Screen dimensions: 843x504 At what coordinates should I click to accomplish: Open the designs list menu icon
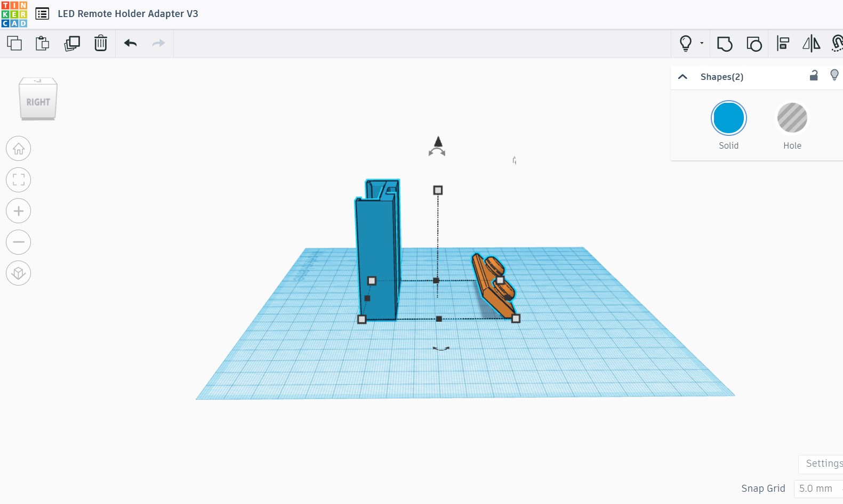tap(42, 14)
